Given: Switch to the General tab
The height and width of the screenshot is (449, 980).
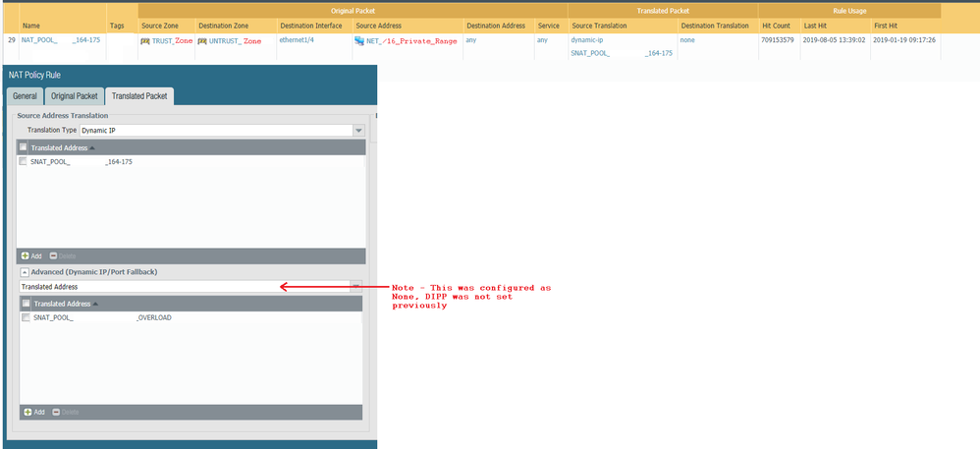Looking at the screenshot, I should (x=25, y=96).
